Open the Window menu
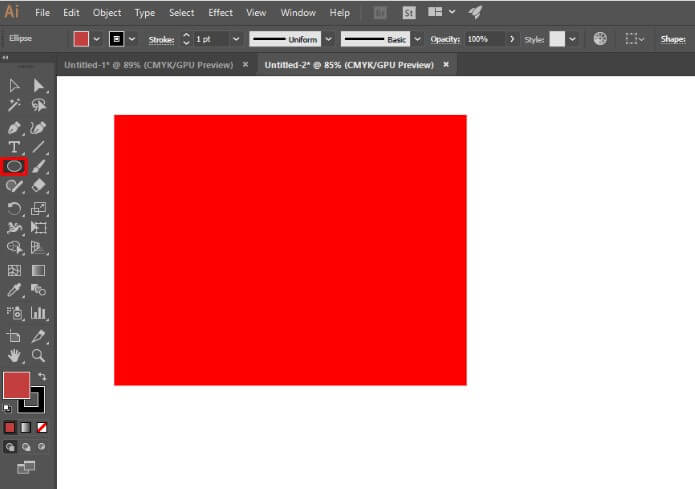 (298, 12)
